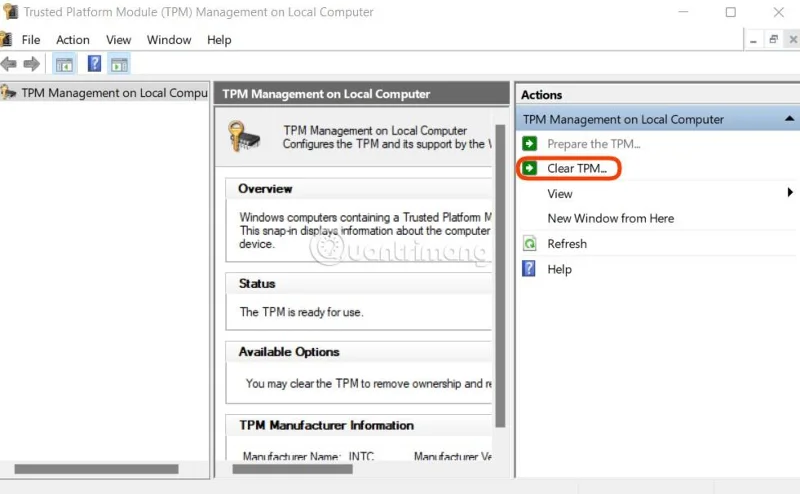Toggle the Show/Hide Console Tree toolbar icon

coord(64,64)
